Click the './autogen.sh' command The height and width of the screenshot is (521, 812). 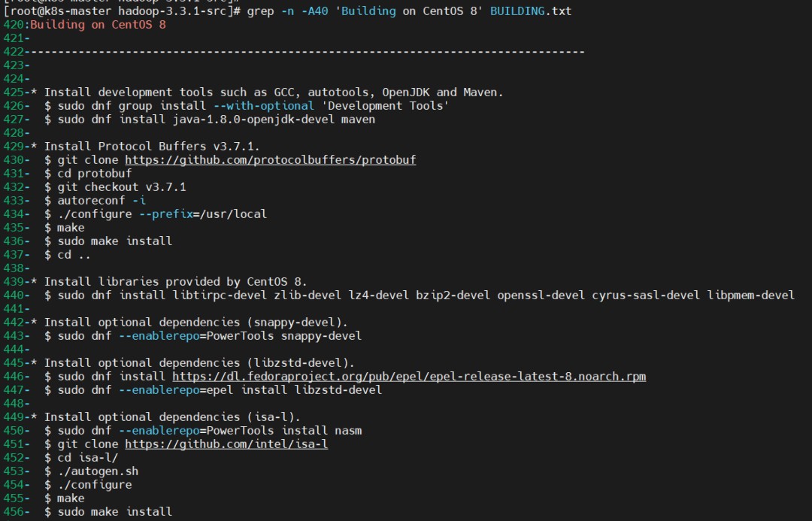98,471
